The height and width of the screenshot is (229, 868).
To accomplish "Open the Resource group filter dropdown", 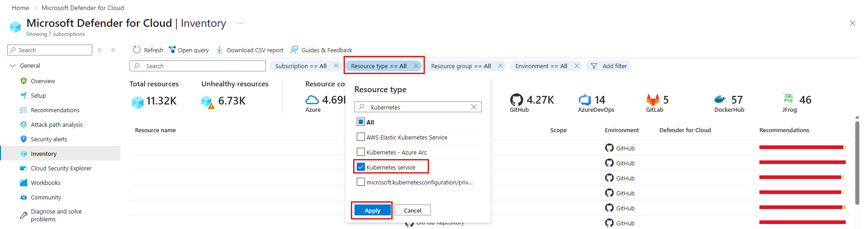I will (x=461, y=66).
